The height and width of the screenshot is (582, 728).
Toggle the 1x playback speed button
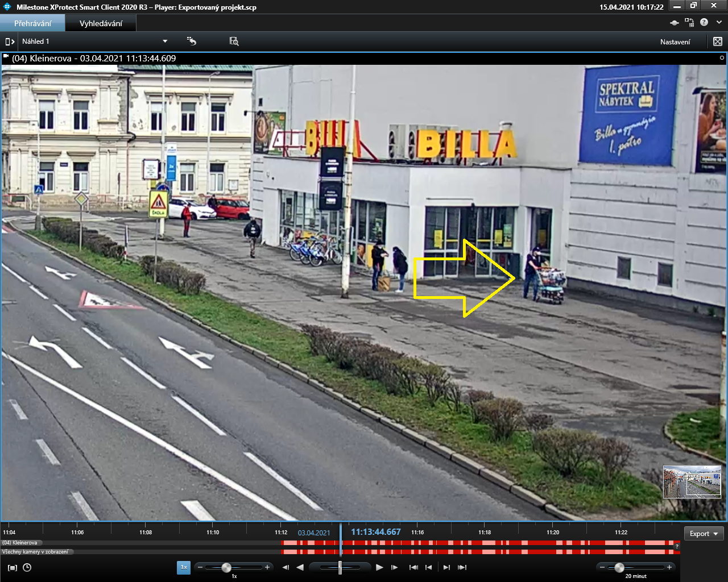[184, 567]
